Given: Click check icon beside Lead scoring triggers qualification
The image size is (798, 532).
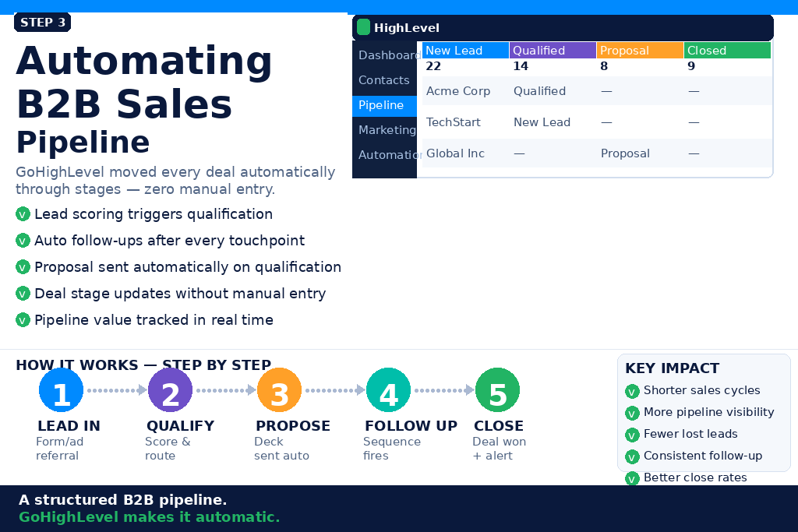Looking at the screenshot, I should tap(23, 214).
